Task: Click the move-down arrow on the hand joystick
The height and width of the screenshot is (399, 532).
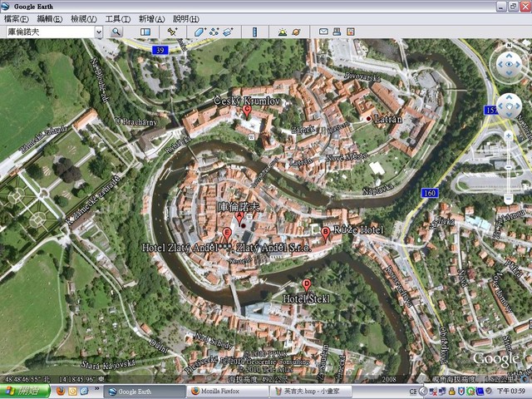Action: pyautogui.click(x=509, y=115)
